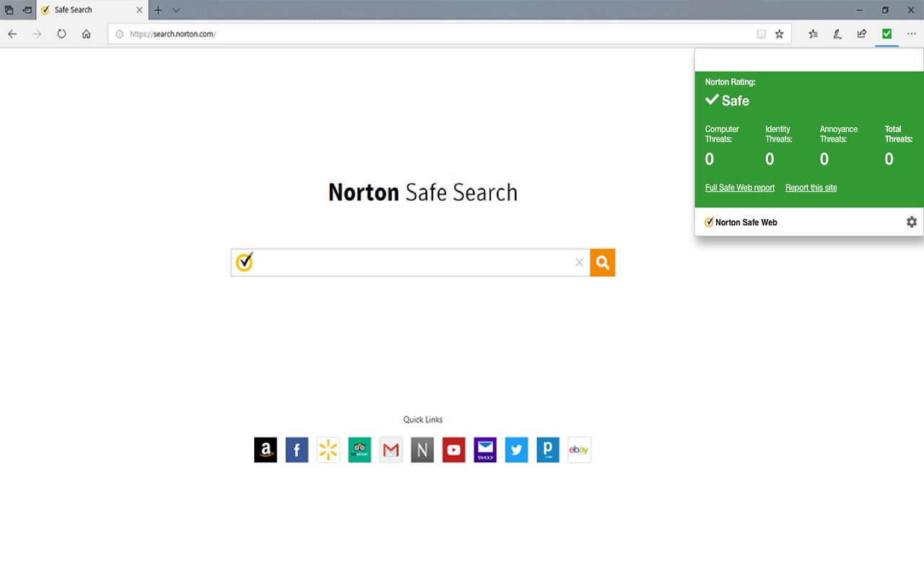The width and height of the screenshot is (924, 578).
Task: Open the Gmail quick link
Action: [391, 450]
